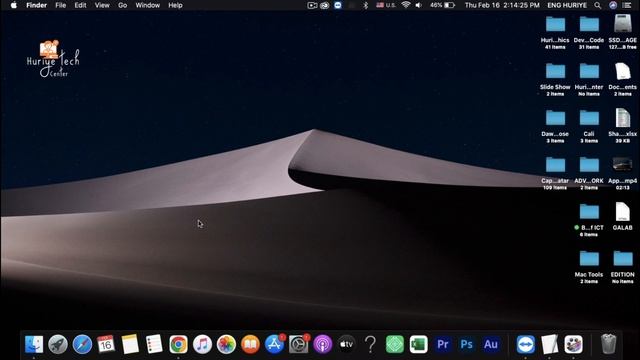Open the Window menu
The image size is (640, 360).
coord(147,5)
